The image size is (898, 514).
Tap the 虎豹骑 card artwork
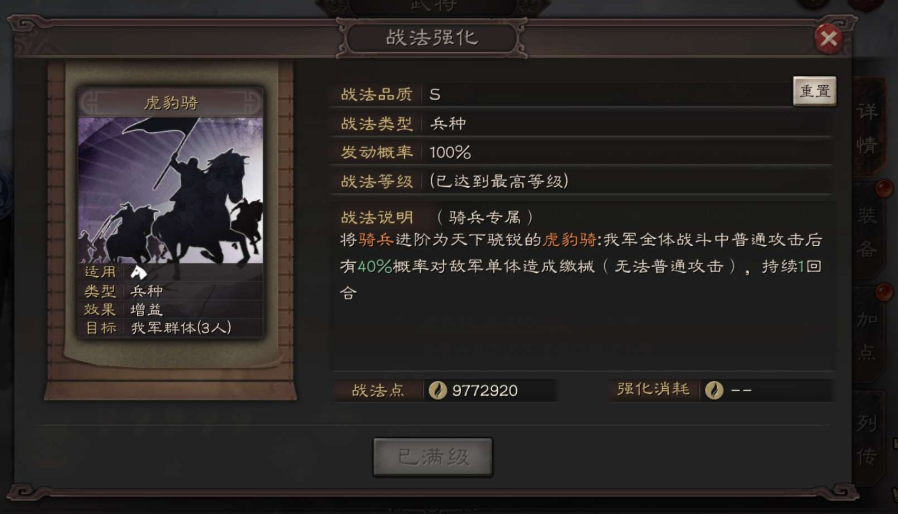coord(171,190)
